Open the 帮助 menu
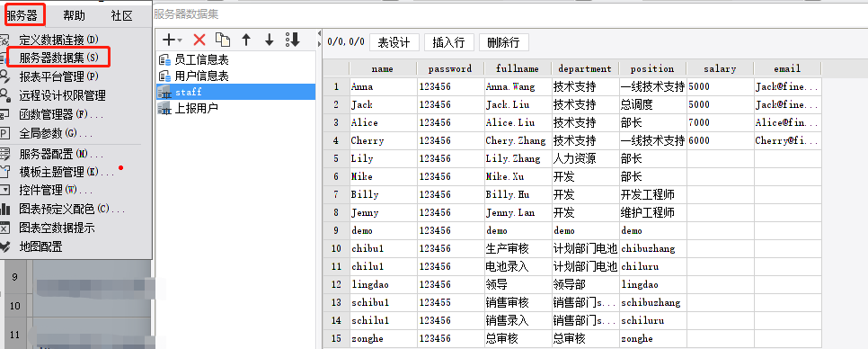868x349 pixels. pos(75,15)
